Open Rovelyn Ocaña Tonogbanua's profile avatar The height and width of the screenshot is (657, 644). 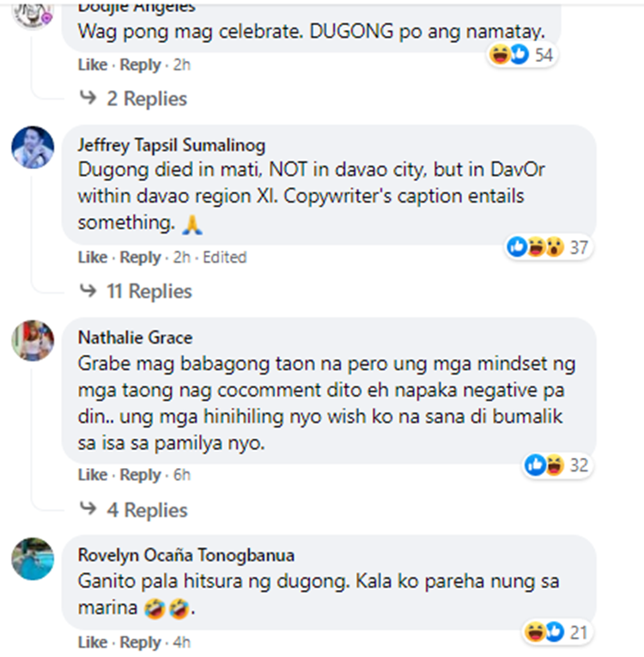[x=33, y=558]
